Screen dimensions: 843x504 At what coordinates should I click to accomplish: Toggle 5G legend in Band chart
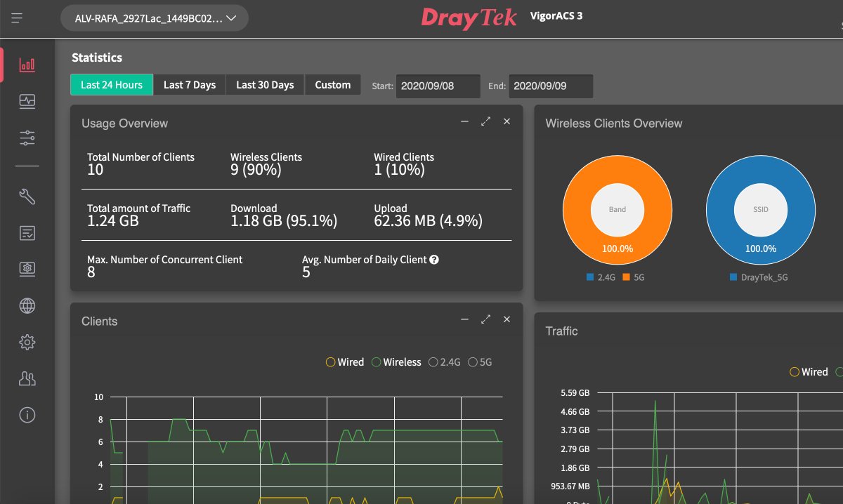pyautogui.click(x=632, y=277)
